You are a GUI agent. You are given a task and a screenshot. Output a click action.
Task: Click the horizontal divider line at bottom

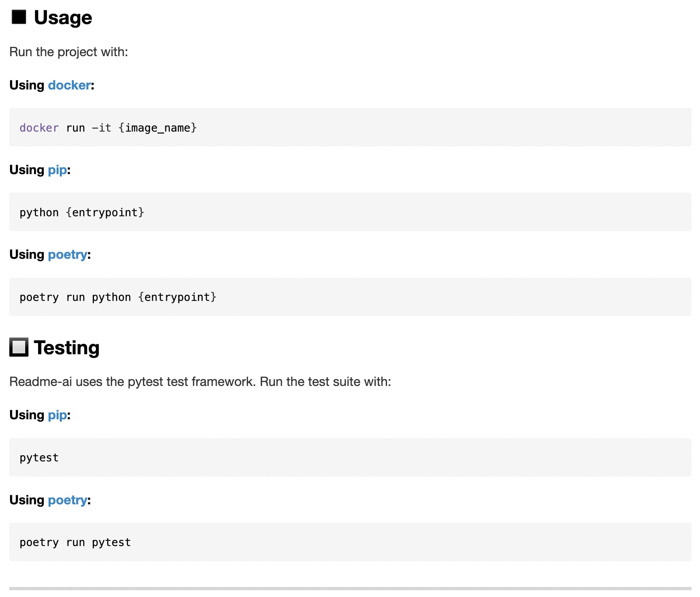click(350, 589)
